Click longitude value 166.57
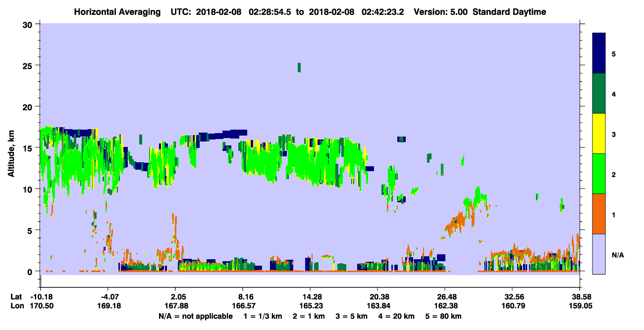 243,306
